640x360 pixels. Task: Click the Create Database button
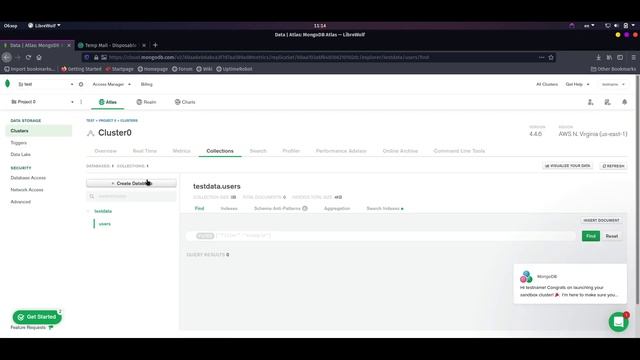(131, 183)
